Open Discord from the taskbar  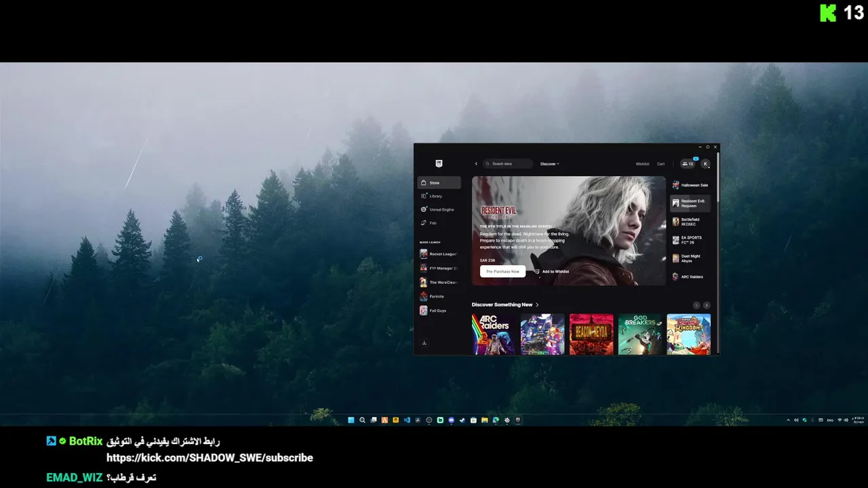pos(451,420)
